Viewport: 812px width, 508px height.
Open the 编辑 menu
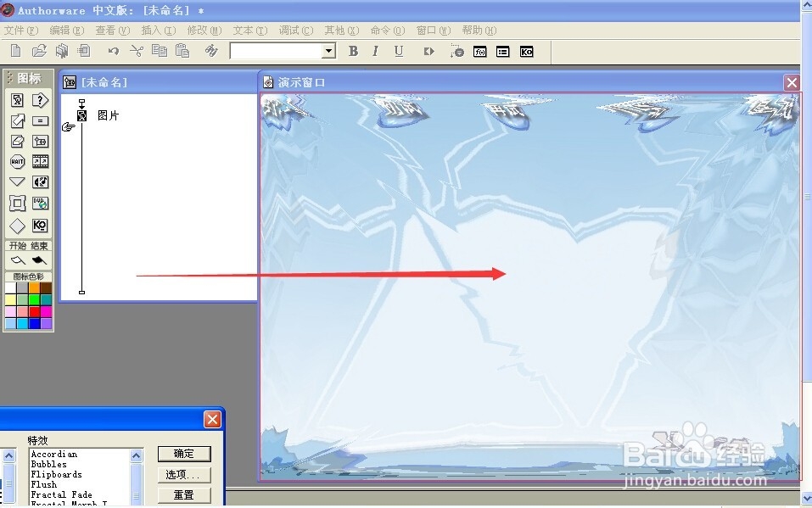click(x=66, y=31)
